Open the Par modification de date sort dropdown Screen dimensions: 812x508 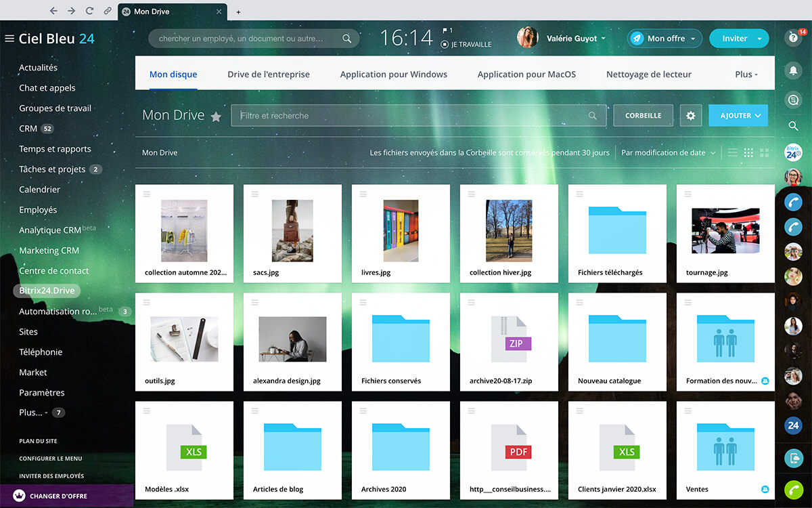coord(668,153)
